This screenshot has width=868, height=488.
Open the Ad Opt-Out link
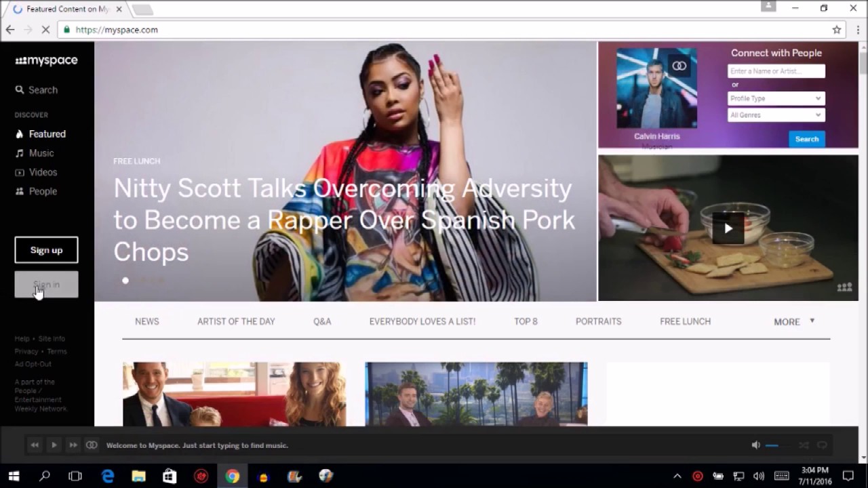pos(33,364)
